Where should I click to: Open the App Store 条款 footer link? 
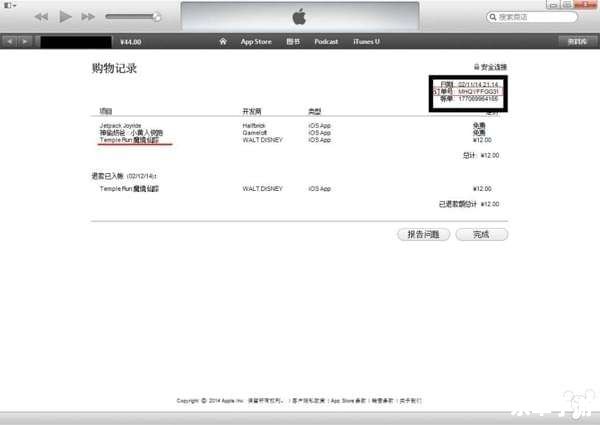click(348, 401)
